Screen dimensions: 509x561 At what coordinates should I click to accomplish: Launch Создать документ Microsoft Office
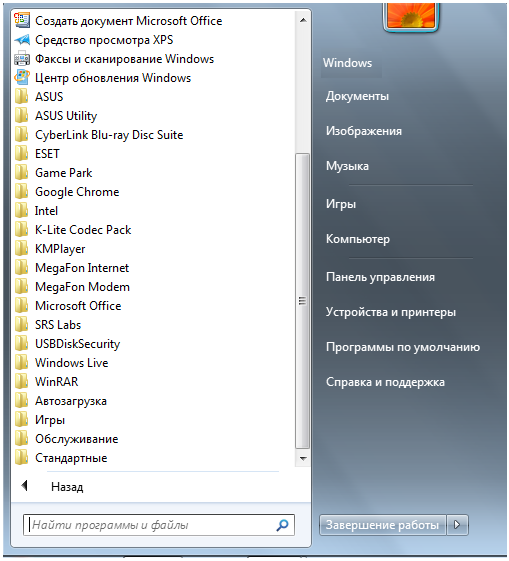(x=128, y=21)
